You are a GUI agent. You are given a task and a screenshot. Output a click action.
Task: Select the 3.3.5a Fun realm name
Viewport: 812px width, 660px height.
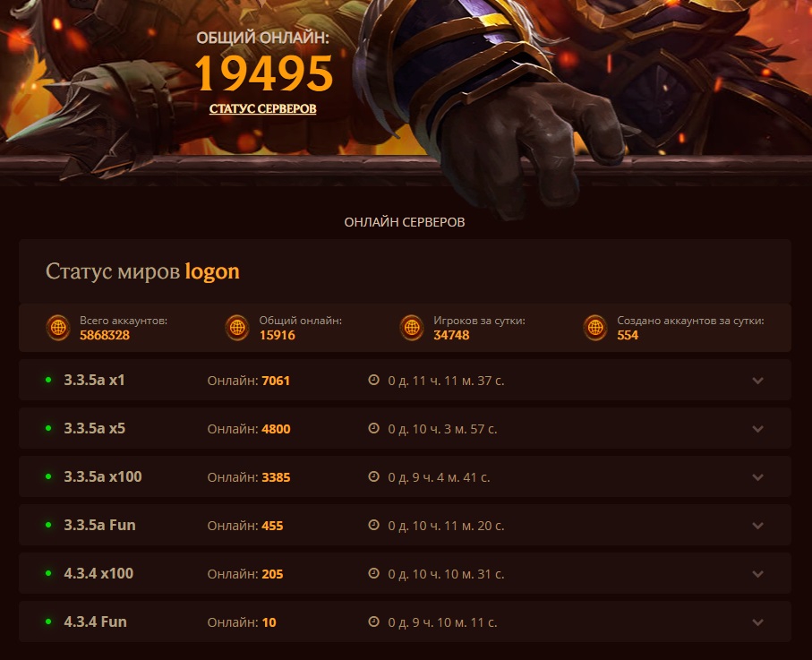(x=99, y=525)
